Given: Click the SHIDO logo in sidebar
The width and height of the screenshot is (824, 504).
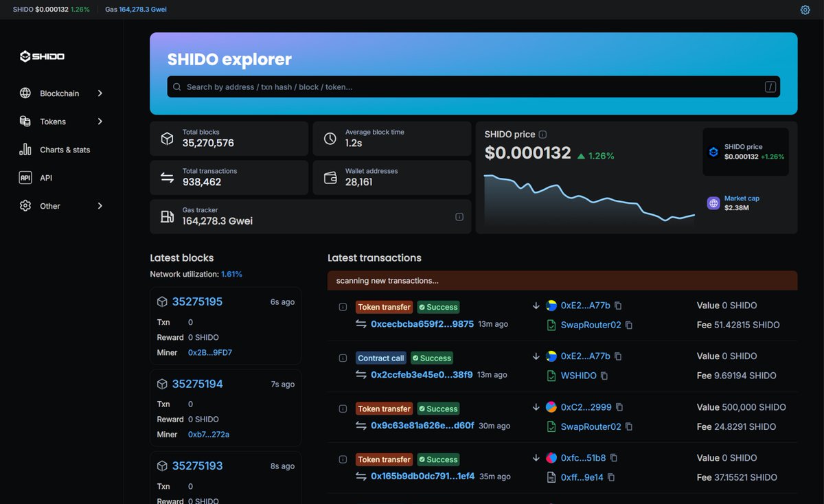Looking at the screenshot, I should [x=42, y=56].
